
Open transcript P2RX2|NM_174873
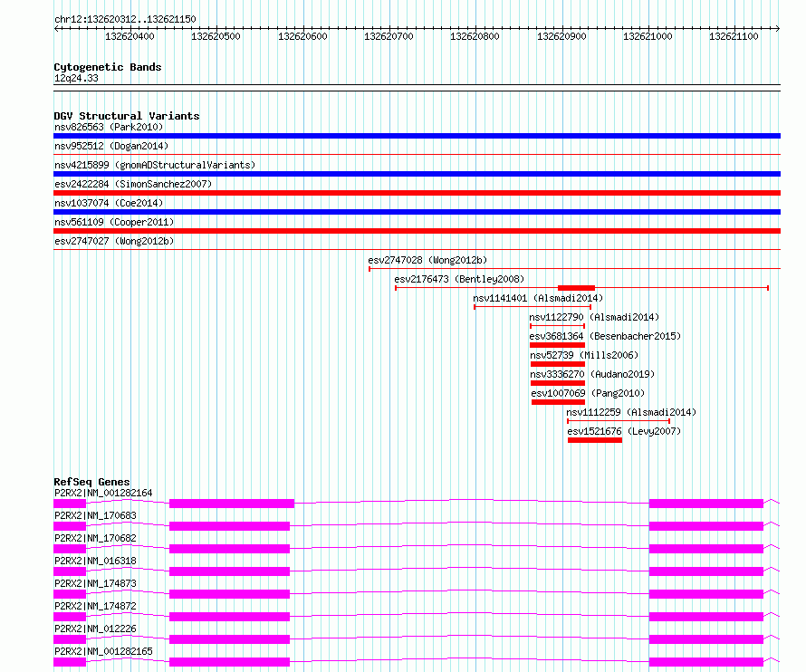(x=96, y=583)
